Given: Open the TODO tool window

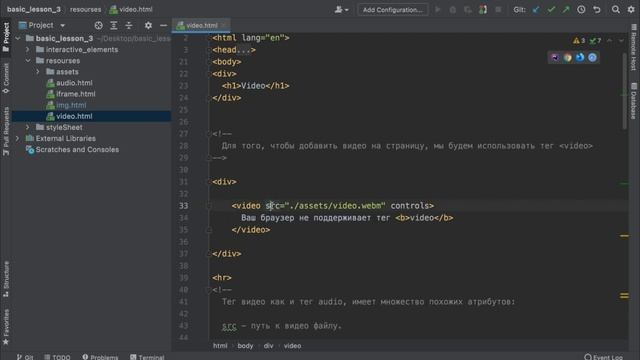Looking at the screenshot, I should (58, 357).
